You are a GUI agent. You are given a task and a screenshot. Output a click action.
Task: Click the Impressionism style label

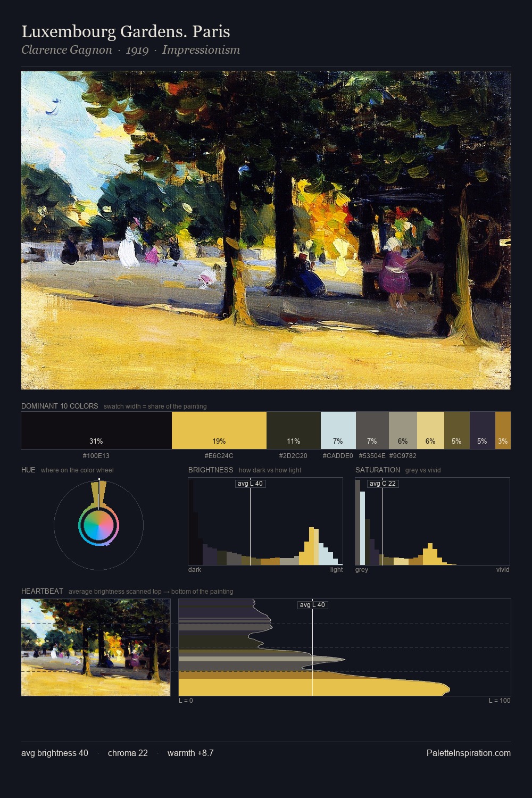(201, 50)
